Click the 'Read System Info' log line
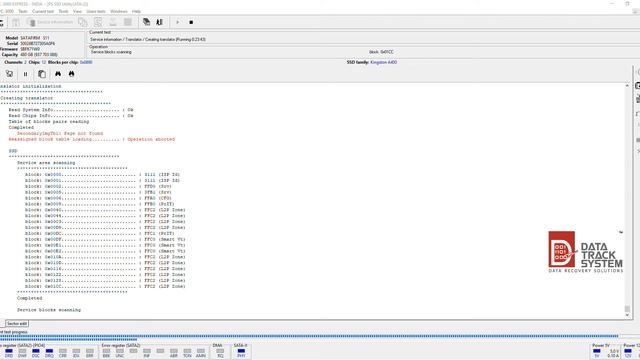 coord(71,110)
